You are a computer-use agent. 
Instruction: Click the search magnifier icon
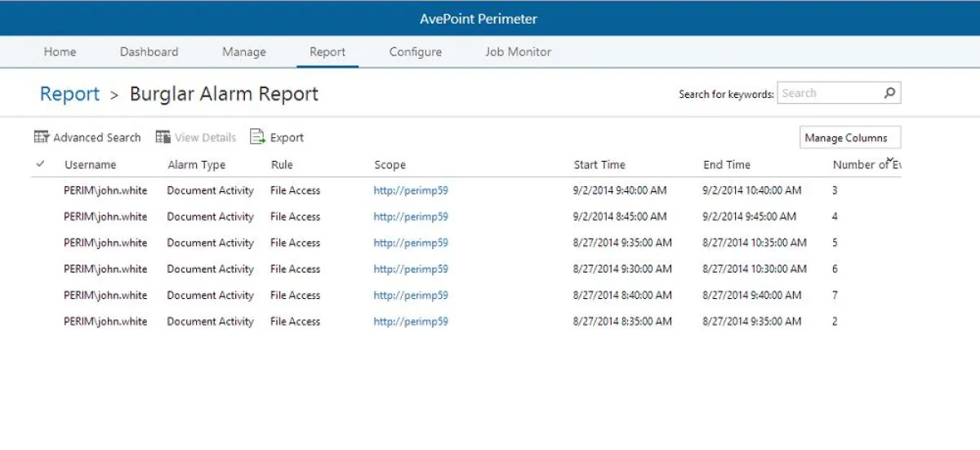pyautogui.click(x=889, y=93)
